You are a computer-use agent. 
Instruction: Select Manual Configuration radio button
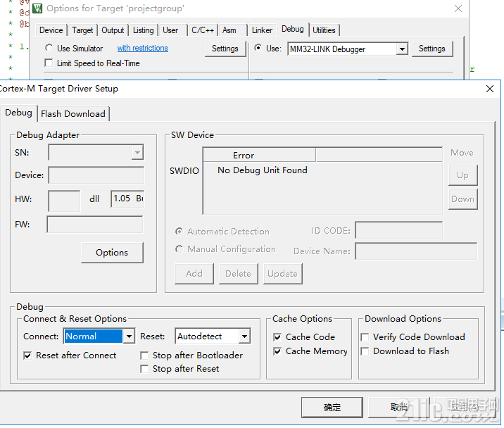coord(179,249)
